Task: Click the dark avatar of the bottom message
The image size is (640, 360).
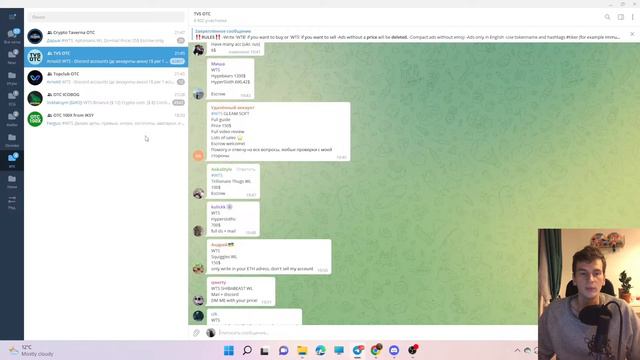Action: tap(199, 316)
